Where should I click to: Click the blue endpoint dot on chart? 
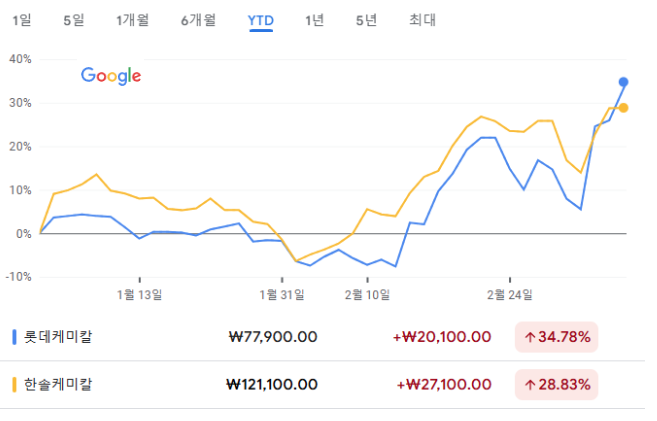[x=623, y=82]
